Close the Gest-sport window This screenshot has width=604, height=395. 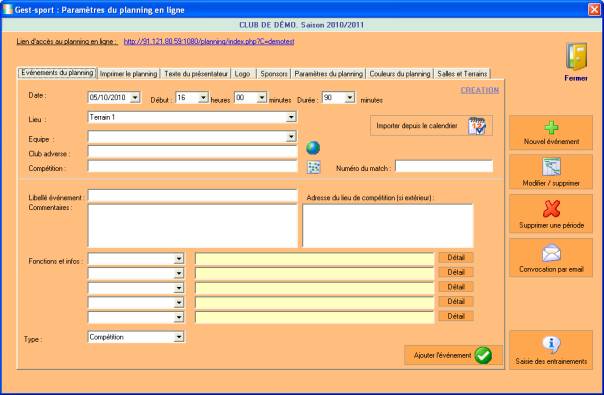click(594, 9)
